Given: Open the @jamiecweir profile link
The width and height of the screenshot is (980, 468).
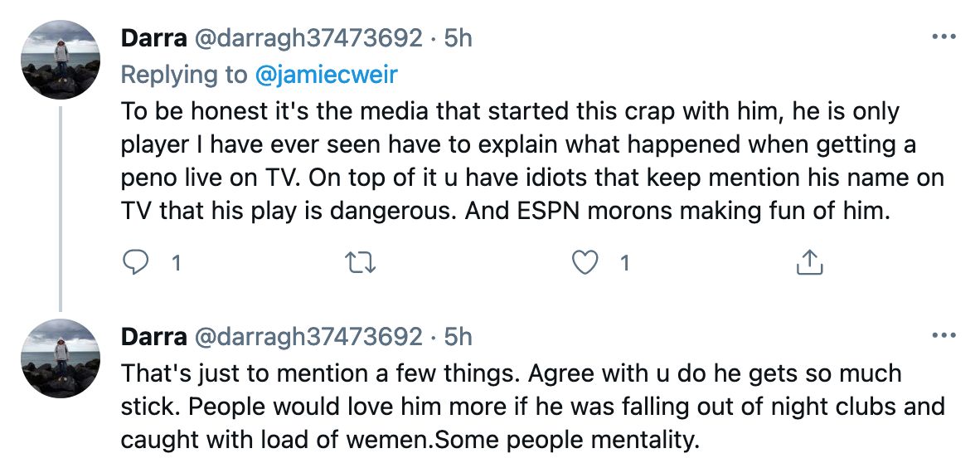Looking at the screenshot, I should 326,75.
